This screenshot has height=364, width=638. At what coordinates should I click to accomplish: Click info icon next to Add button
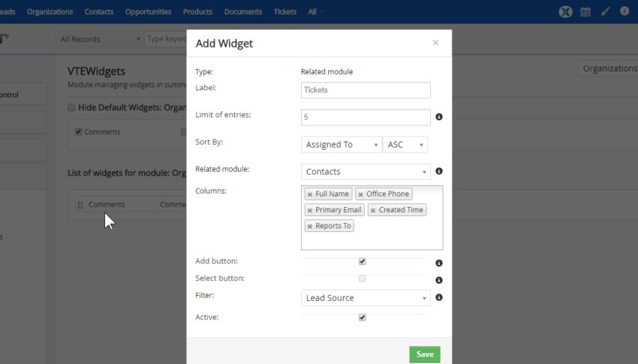pos(439,263)
